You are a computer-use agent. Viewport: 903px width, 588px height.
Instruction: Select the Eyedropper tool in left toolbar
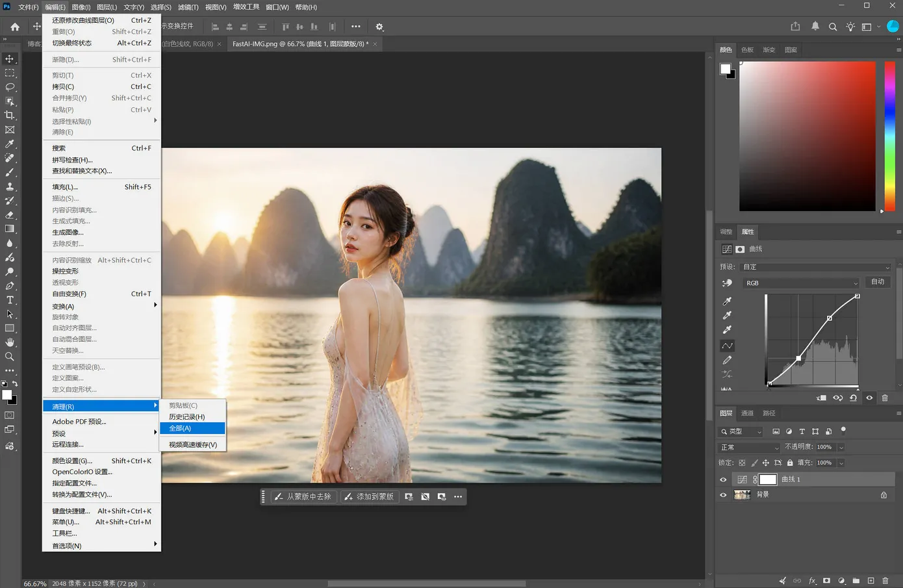10,144
